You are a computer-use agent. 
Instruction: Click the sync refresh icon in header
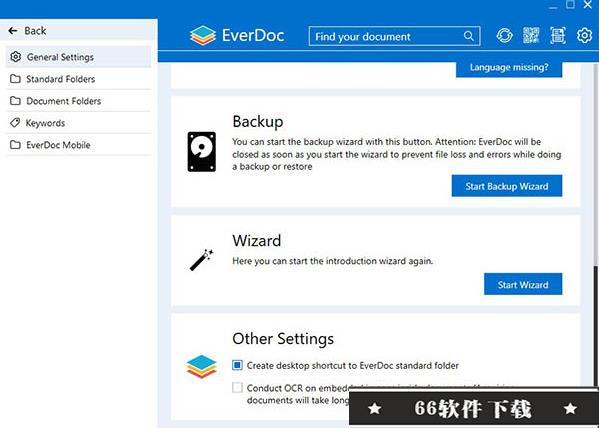[x=504, y=36]
